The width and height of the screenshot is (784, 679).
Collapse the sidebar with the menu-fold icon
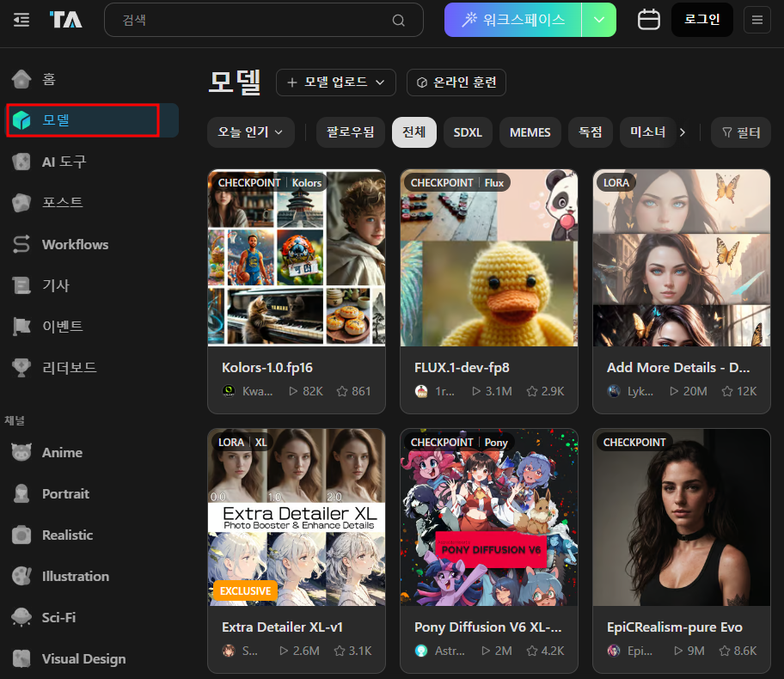(21, 20)
